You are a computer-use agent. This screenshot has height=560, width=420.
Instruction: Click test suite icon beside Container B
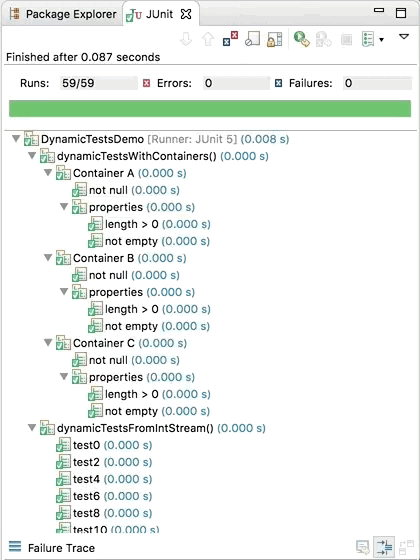pos(63,258)
